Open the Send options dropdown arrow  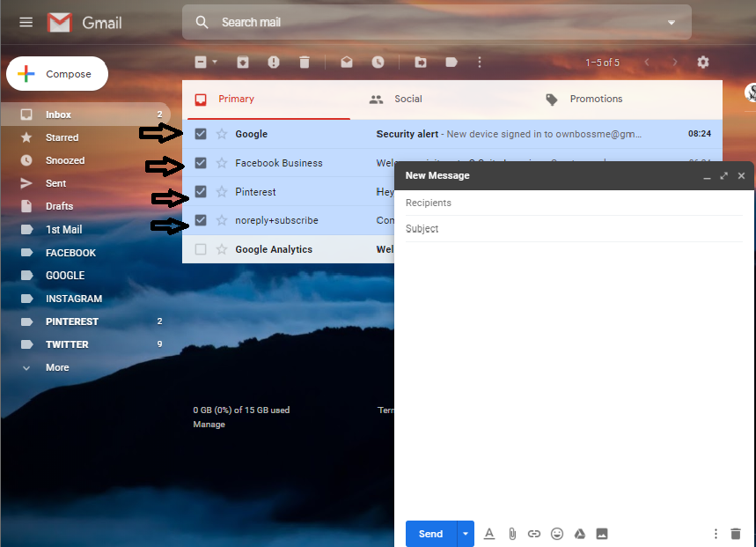click(x=466, y=534)
